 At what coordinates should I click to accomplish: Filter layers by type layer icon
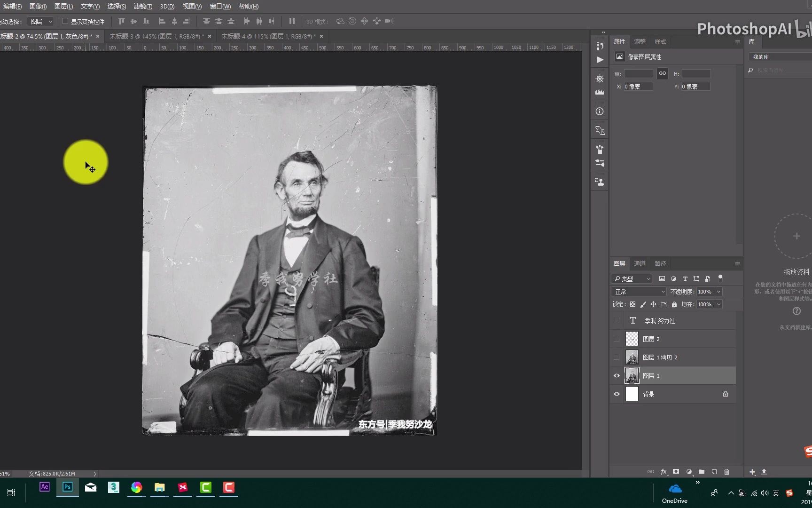[685, 278]
